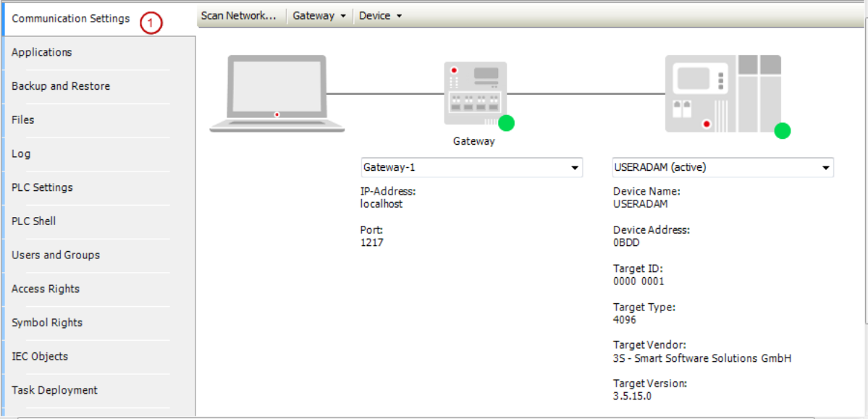Click the port value 1217
The height and width of the screenshot is (419, 868).
(x=371, y=242)
